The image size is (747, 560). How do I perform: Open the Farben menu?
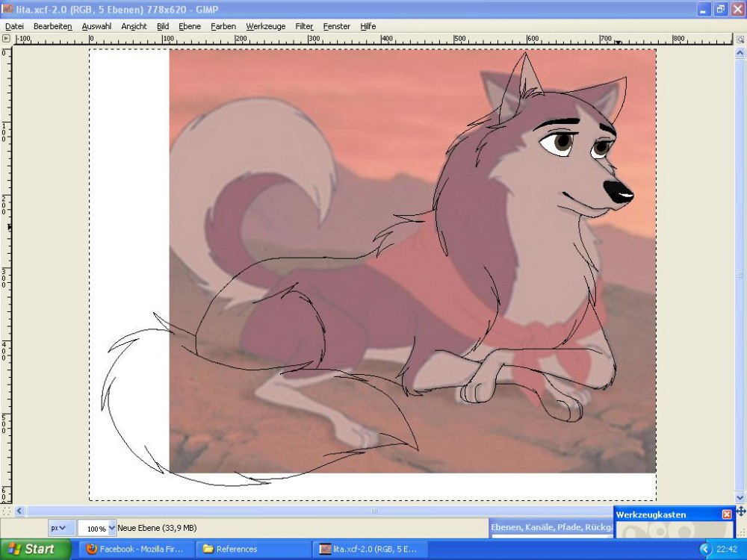pos(223,26)
